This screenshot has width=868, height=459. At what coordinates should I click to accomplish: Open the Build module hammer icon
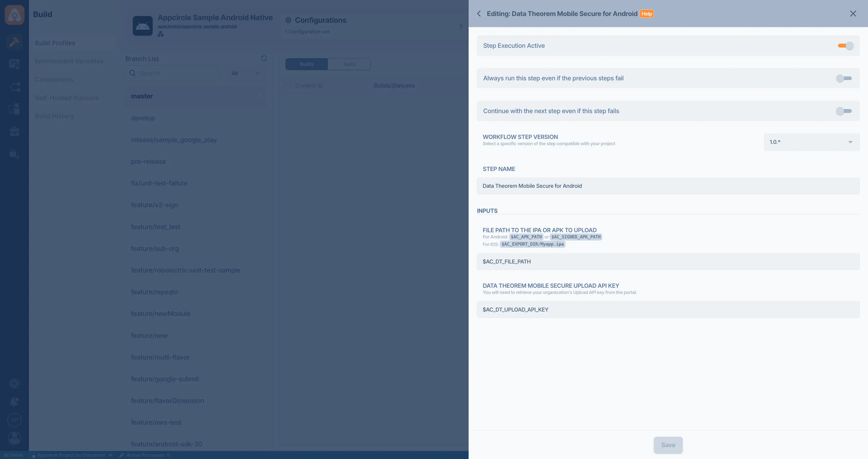(x=14, y=42)
